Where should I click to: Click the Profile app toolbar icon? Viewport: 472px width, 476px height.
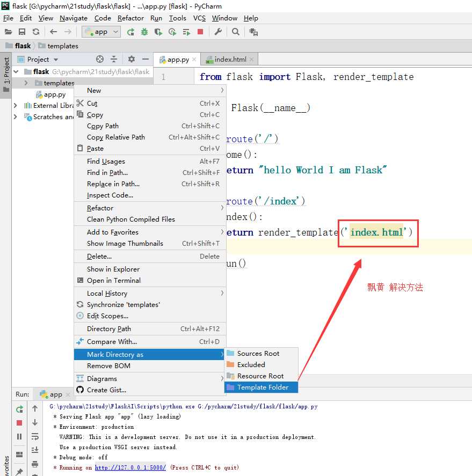click(x=172, y=32)
